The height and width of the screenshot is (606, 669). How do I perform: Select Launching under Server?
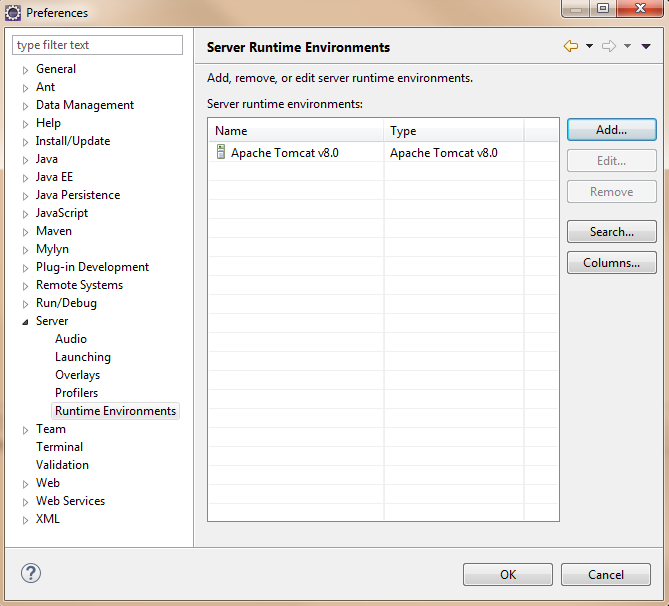83,357
